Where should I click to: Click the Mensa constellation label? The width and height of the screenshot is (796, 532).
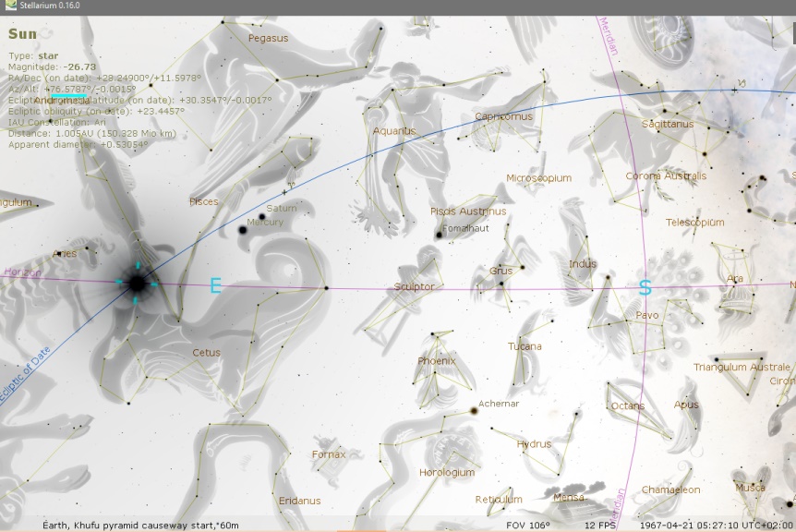click(569, 497)
